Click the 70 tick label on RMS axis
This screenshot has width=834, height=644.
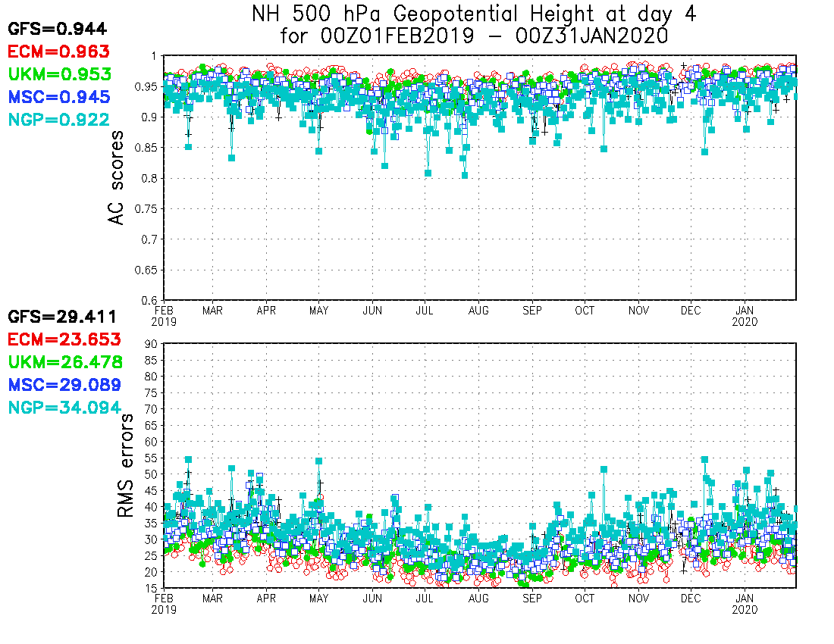(x=152, y=410)
